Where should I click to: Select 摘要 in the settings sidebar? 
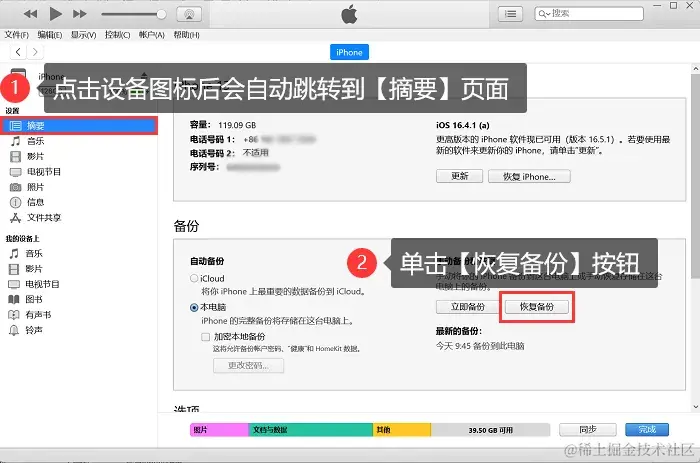point(79,126)
